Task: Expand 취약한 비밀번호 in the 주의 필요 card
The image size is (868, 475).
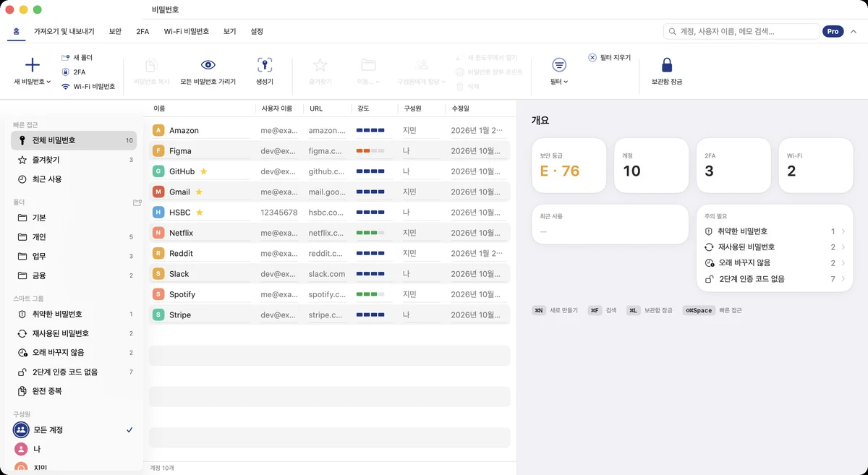Action: point(774,231)
